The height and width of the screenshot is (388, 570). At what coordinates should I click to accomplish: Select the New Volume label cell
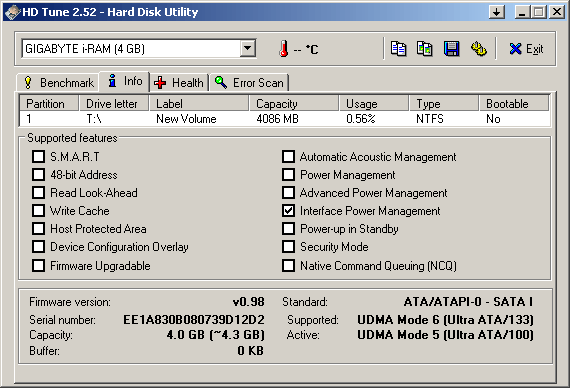pyautogui.click(x=186, y=119)
